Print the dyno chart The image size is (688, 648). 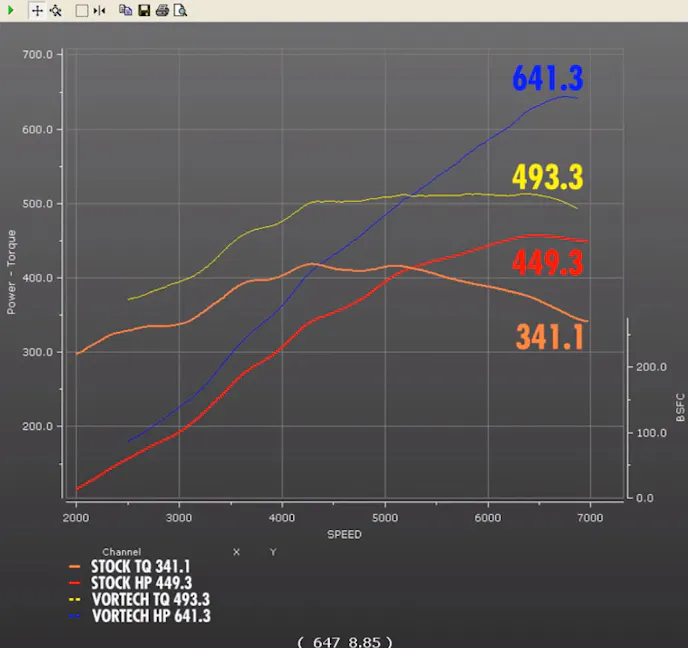click(162, 11)
